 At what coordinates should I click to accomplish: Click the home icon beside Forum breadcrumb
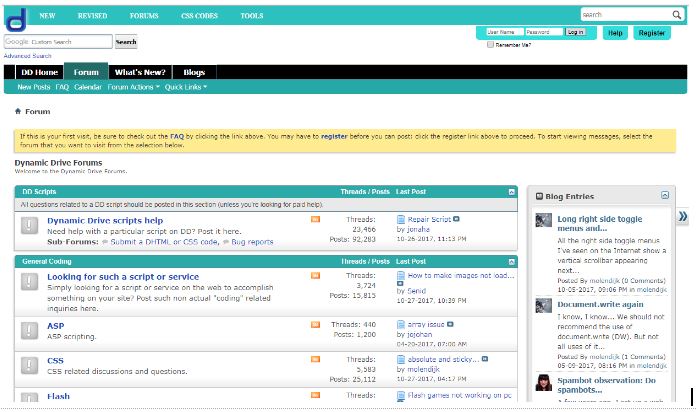[x=18, y=111]
